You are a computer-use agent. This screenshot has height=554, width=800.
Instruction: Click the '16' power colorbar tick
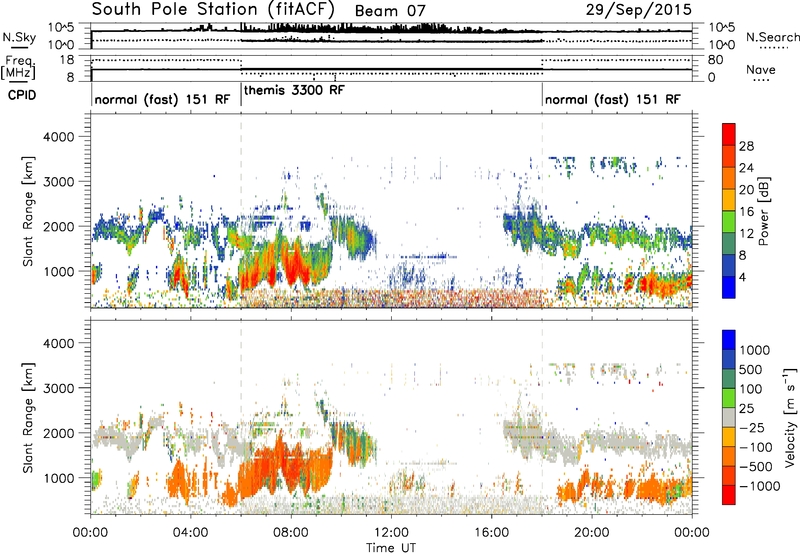click(746, 212)
